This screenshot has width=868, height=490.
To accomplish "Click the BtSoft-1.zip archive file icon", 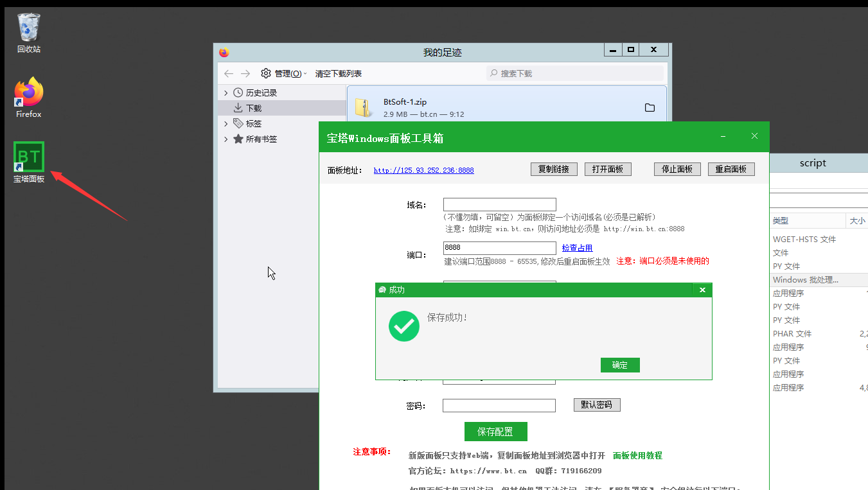I will pos(364,107).
